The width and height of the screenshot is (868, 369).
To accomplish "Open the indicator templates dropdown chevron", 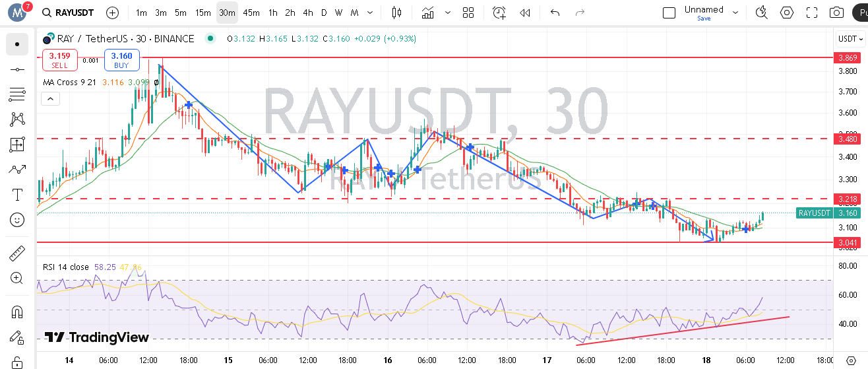I will tap(448, 13).
